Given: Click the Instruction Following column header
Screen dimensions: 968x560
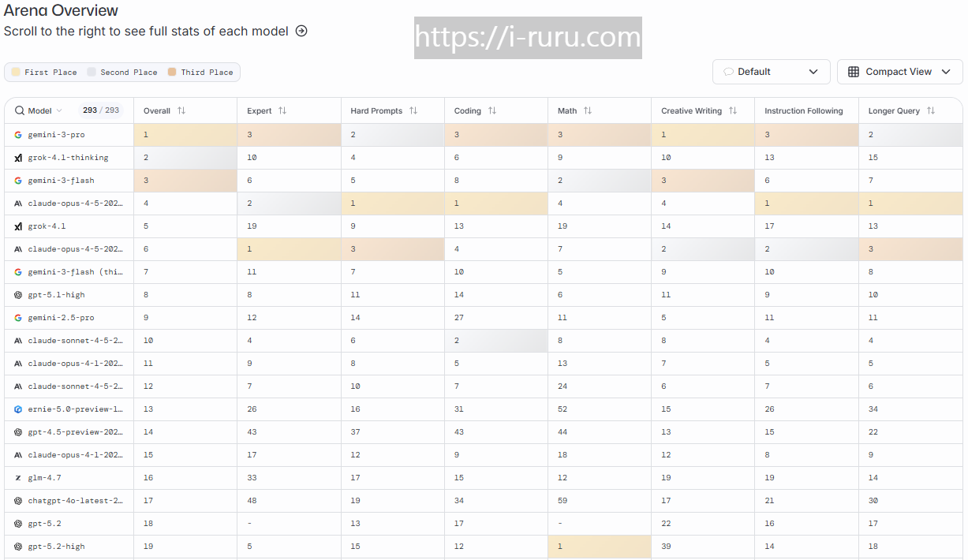Looking at the screenshot, I should point(804,110).
